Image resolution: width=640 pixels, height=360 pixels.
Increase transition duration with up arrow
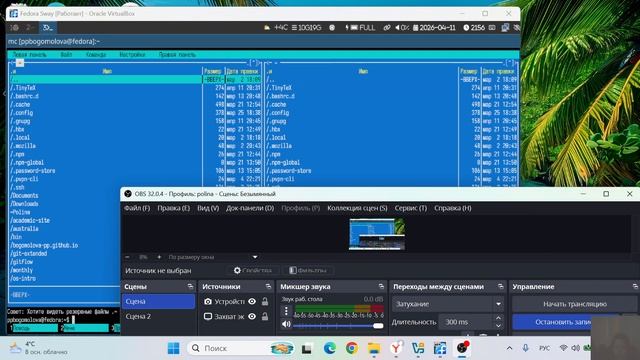[498, 318]
